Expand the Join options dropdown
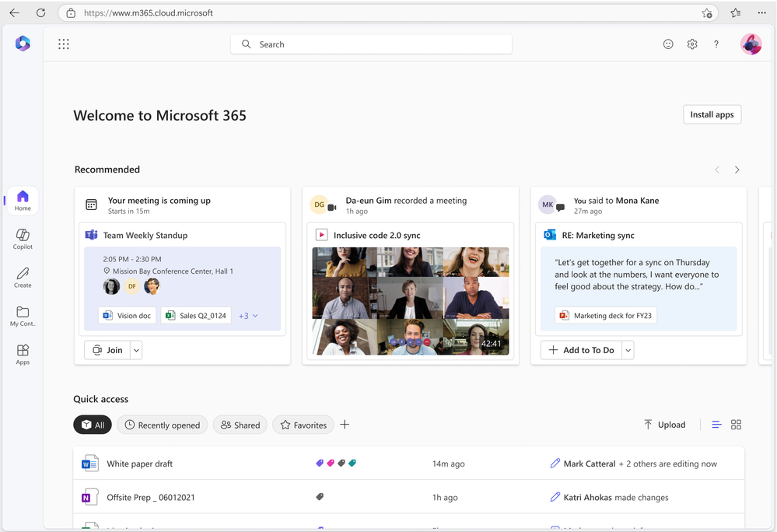This screenshot has height=532, width=777. coord(136,350)
